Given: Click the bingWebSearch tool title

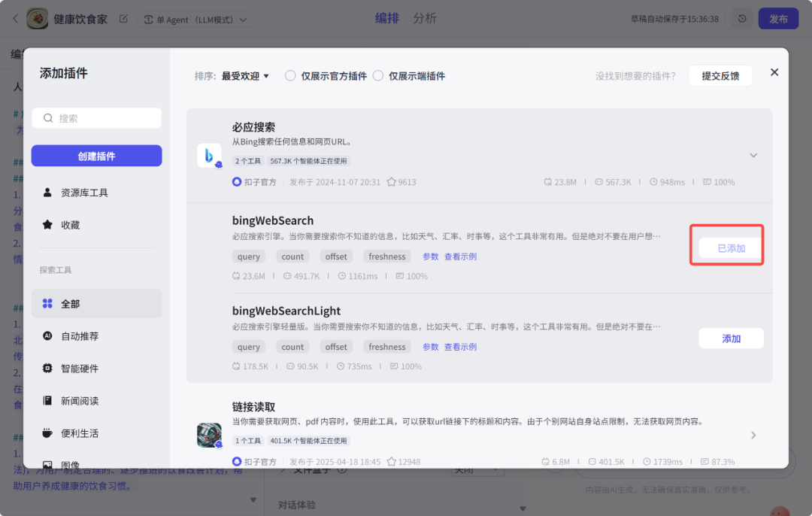Looking at the screenshot, I should (x=273, y=220).
